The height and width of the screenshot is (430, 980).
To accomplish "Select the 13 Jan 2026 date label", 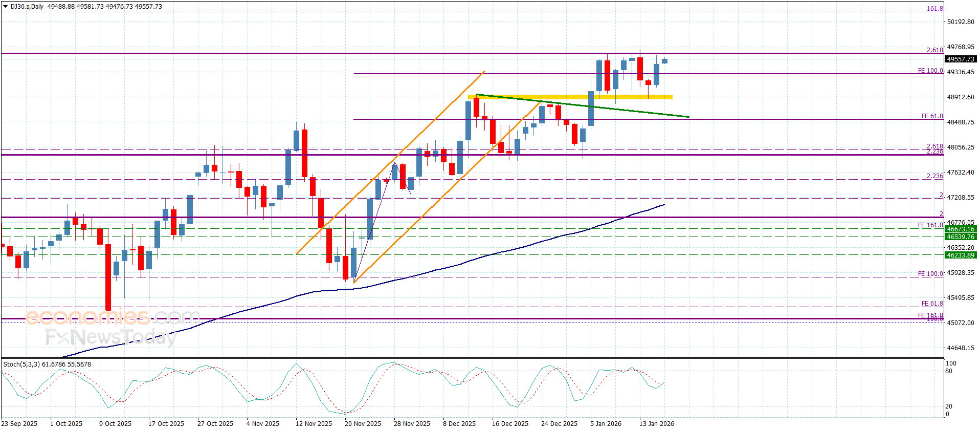I will (x=656, y=423).
